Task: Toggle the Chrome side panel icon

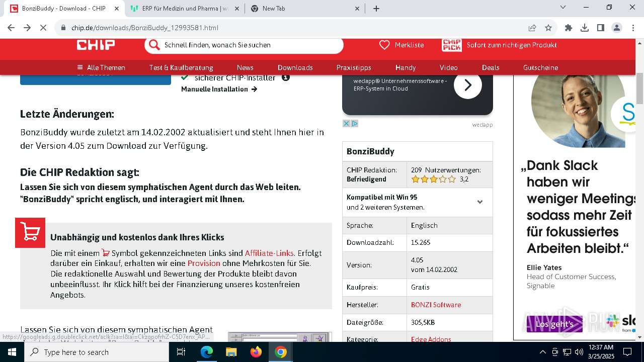Action: pyautogui.click(x=601, y=28)
